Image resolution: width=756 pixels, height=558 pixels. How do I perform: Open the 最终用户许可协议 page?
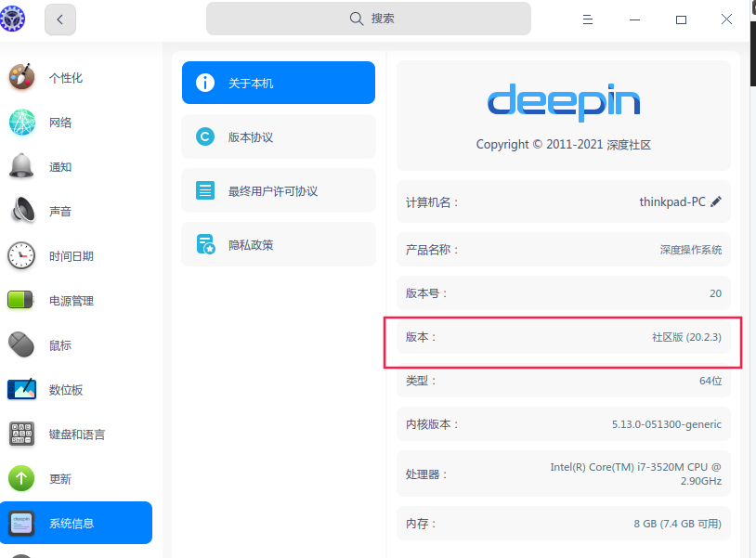[x=279, y=190]
